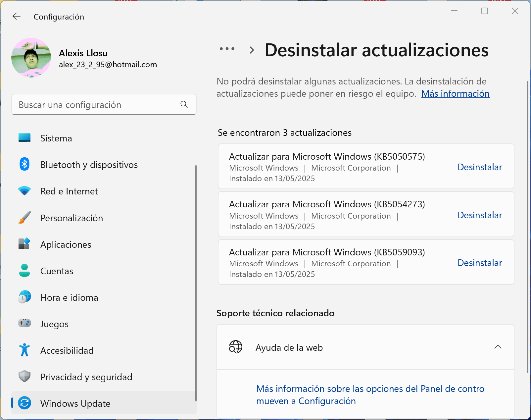Open Privacidad y seguridad settings
Viewport: 531px width, 420px height.
click(86, 377)
